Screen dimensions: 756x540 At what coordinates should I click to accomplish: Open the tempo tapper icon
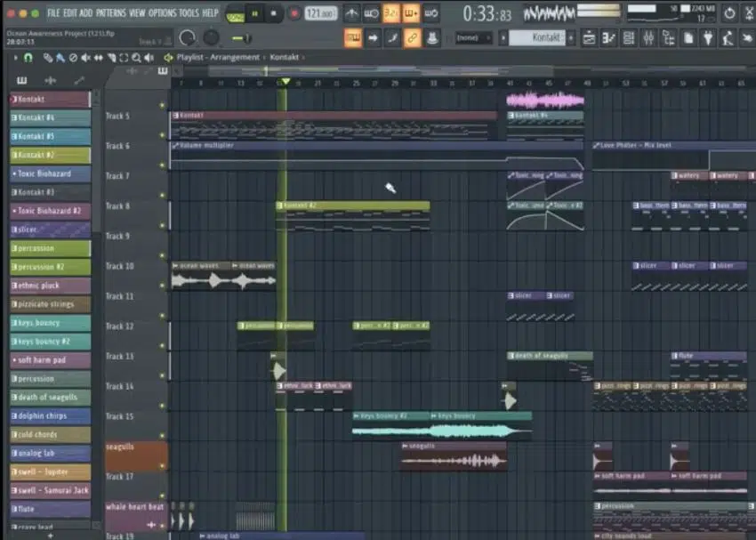[728, 37]
